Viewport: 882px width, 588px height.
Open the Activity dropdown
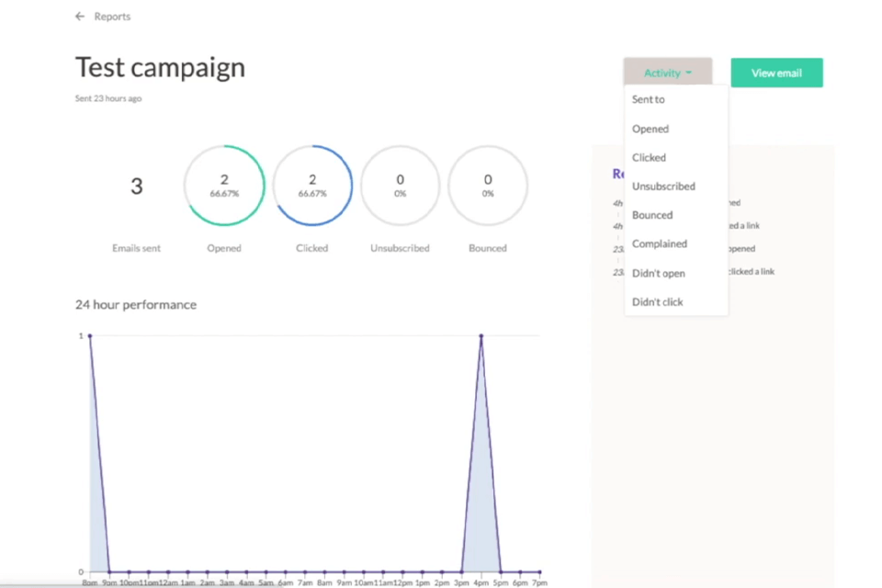click(x=667, y=73)
